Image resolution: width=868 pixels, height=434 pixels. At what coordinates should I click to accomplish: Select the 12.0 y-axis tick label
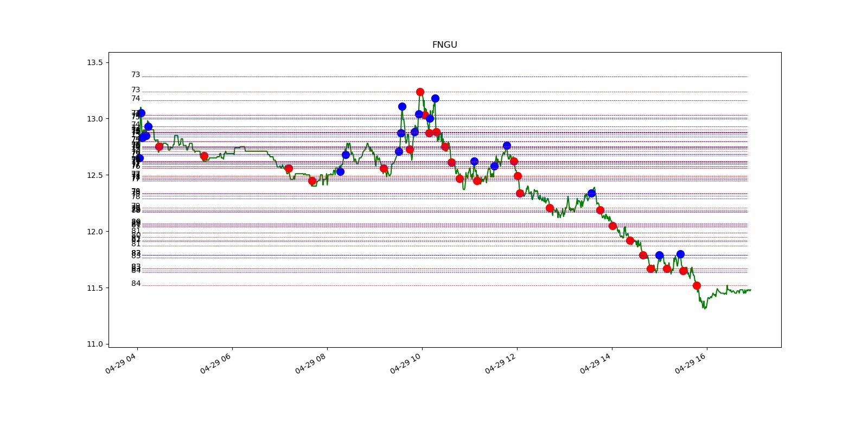click(x=94, y=232)
